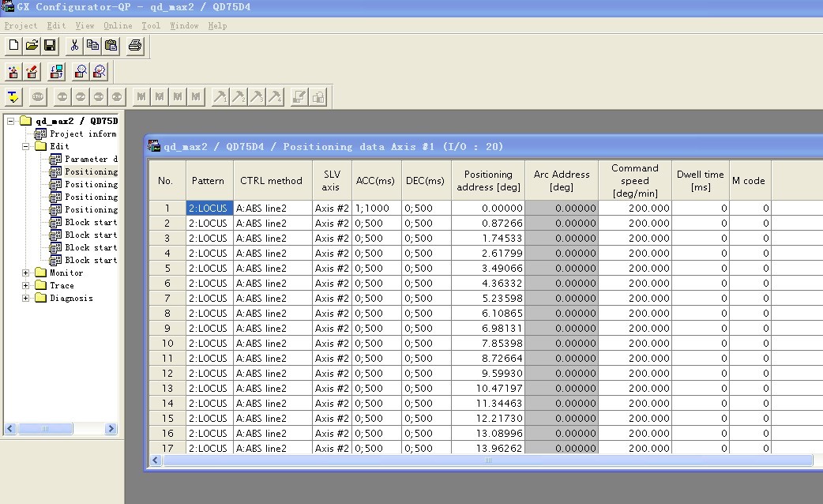Expand the Diagnosis folder node
823x504 pixels.
point(25,299)
